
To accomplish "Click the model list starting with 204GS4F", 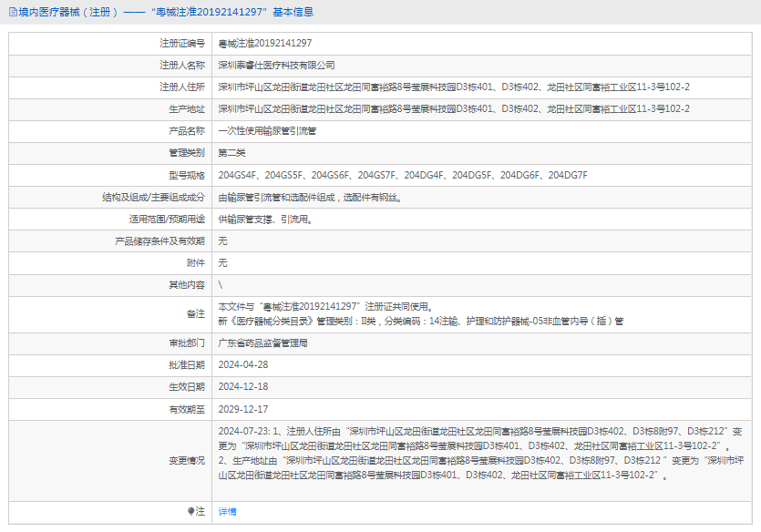I will click(x=403, y=175).
